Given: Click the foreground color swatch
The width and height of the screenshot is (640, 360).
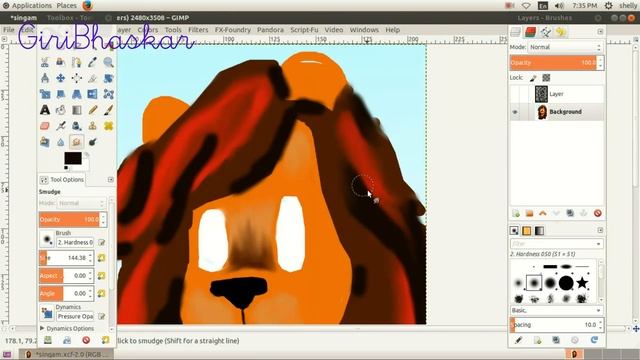Looking at the screenshot, I should pyautogui.click(x=72, y=158).
